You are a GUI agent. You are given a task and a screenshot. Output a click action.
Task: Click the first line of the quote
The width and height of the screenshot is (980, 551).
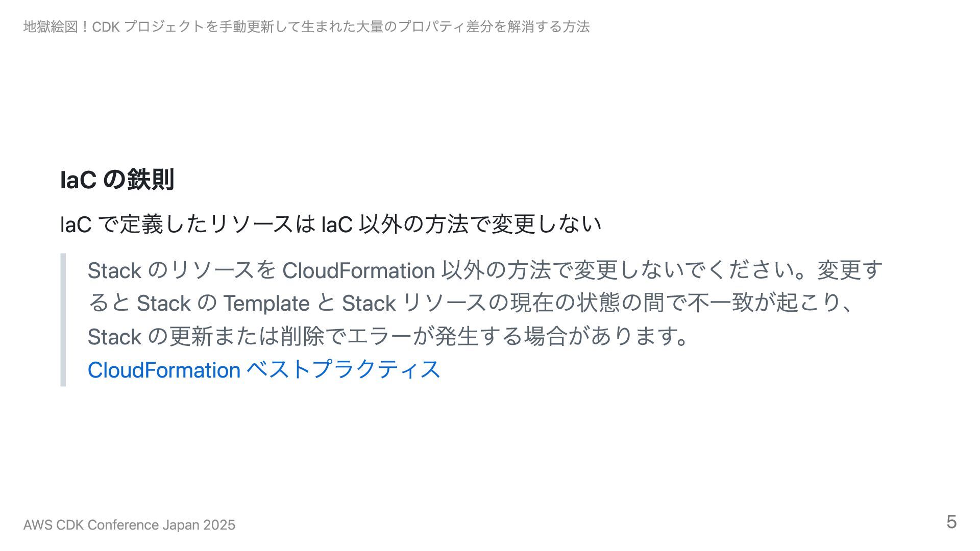click(485, 270)
